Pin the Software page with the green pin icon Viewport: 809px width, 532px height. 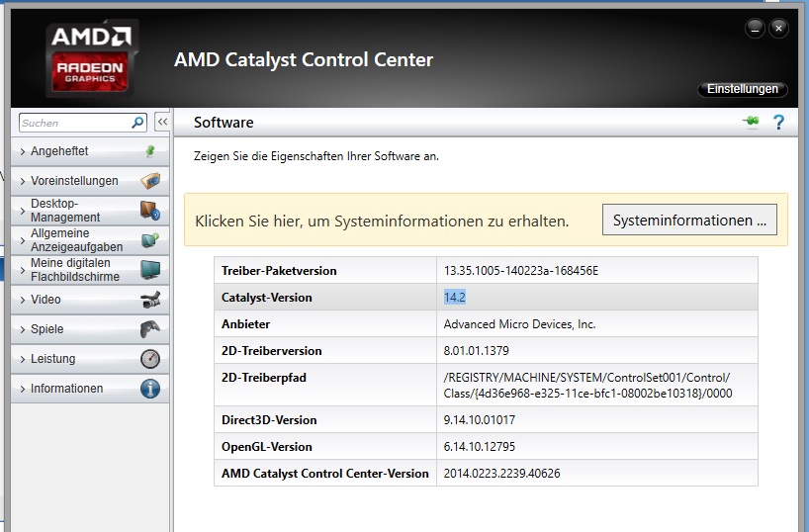(752, 122)
